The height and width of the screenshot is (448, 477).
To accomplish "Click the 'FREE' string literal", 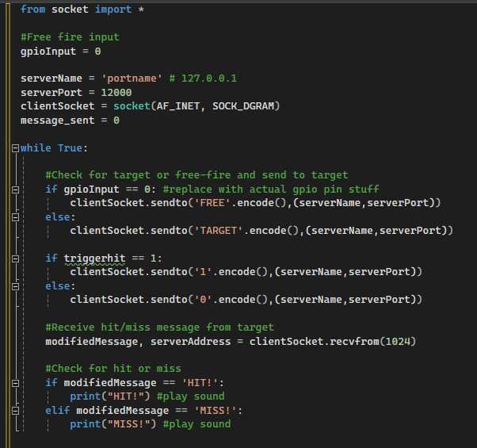I will 212,203.
